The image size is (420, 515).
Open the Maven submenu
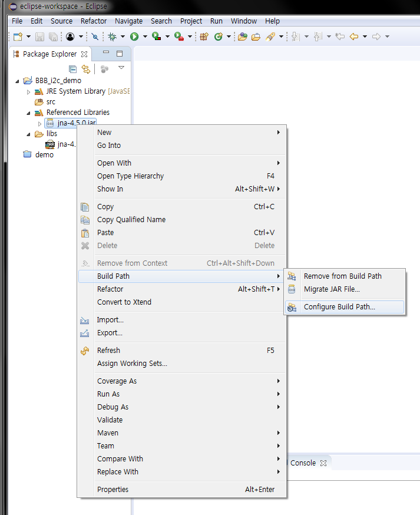182,433
